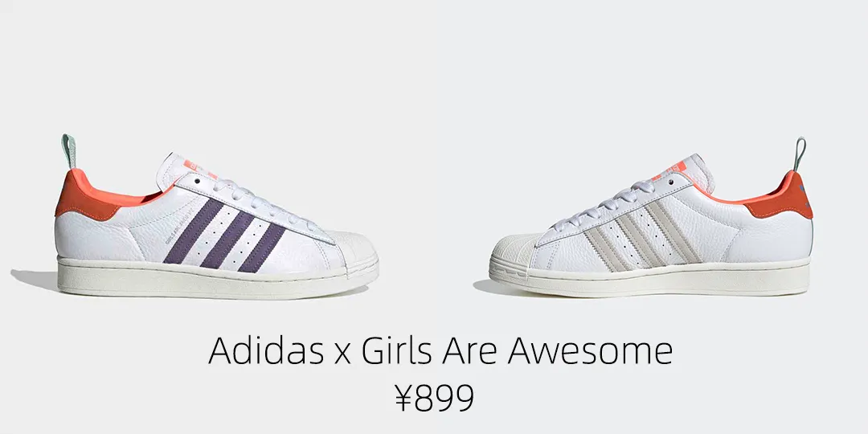This screenshot has width=868, height=434.
Task: Click the purple-striped Superstar shoe on left
Action: [x=217, y=216]
